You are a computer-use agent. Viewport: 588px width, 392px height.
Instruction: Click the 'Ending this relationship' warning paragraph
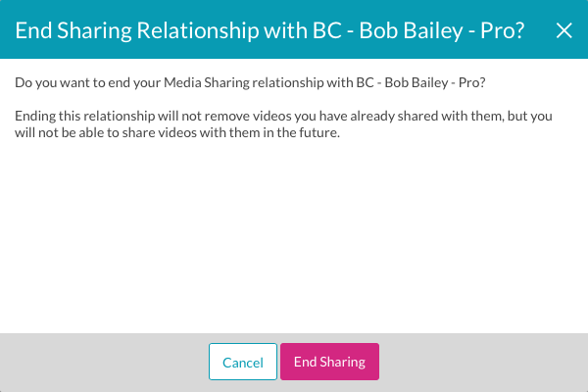point(283,124)
